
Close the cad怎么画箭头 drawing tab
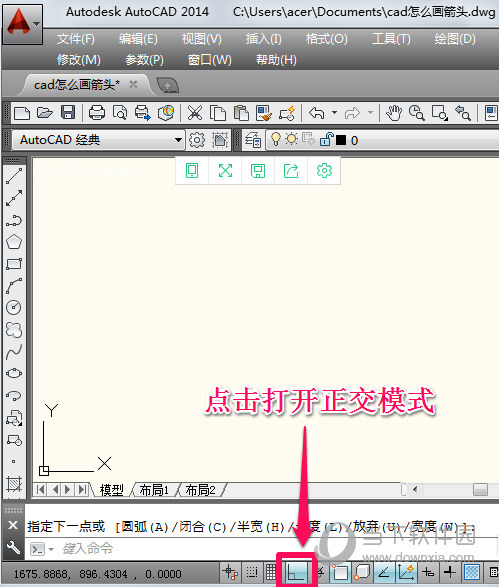coord(133,84)
